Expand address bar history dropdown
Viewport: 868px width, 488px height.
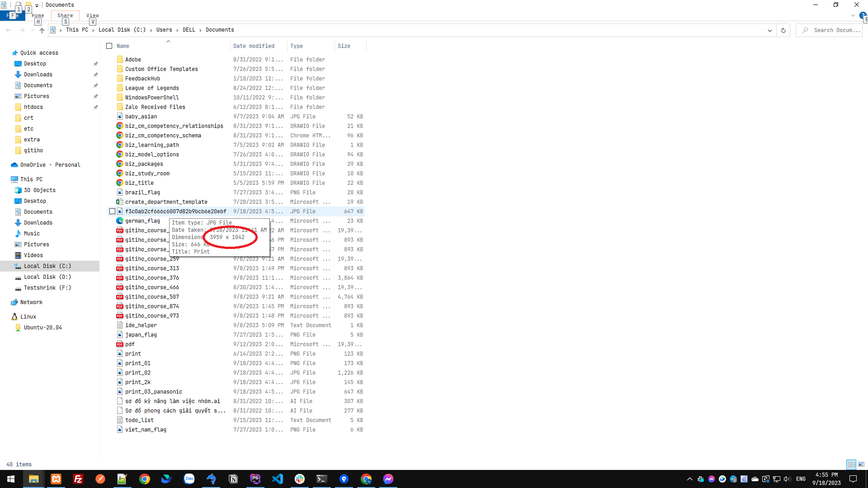(x=769, y=30)
